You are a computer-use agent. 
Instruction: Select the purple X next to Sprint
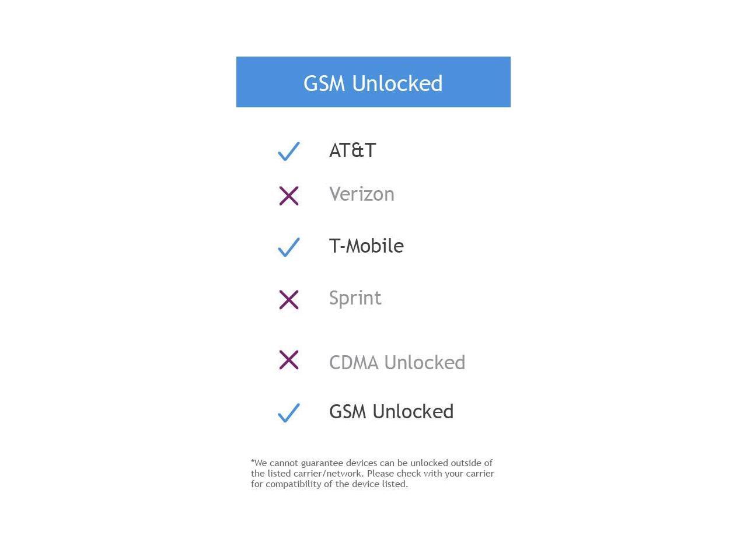[x=289, y=300]
